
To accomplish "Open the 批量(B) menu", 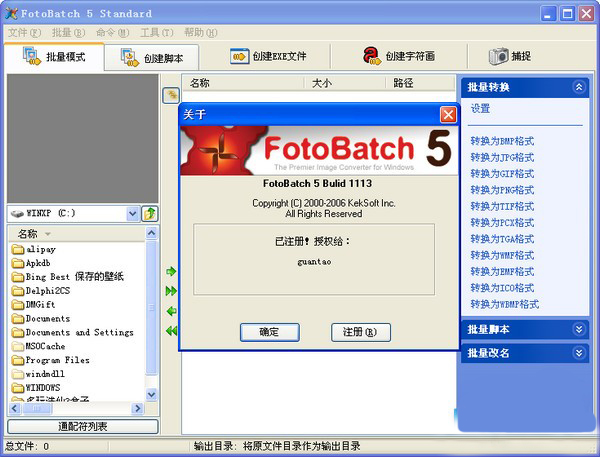I will coord(68,33).
